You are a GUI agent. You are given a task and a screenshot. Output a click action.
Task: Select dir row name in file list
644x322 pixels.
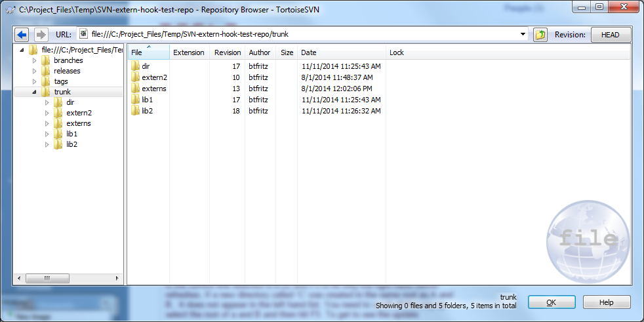click(x=146, y=66)
